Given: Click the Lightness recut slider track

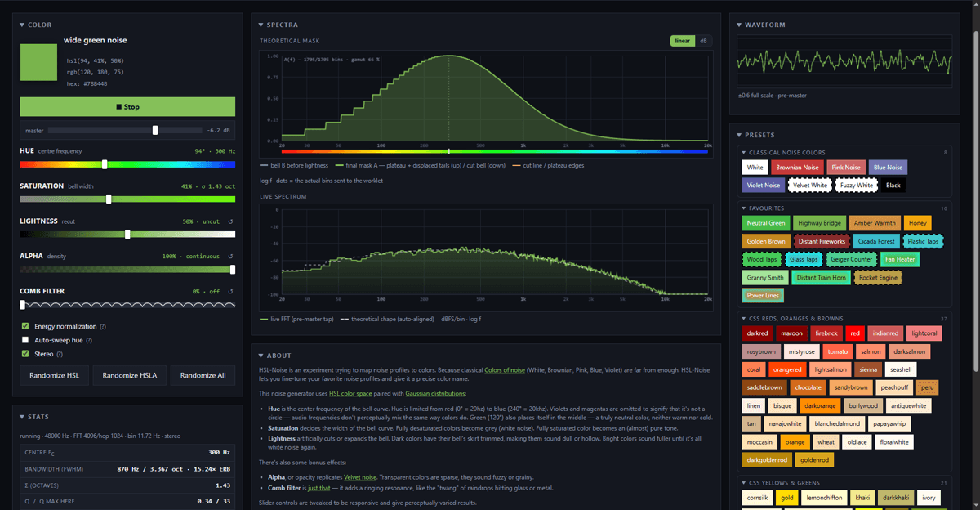Looking at the screenshot, I should (x=127, y=234).
